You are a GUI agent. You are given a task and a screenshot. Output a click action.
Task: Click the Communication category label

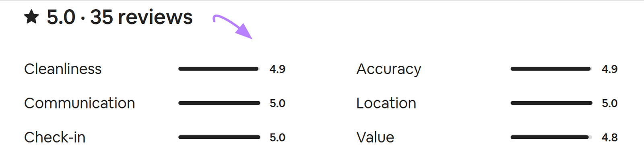pyautogui.click(x=79, y=103)
